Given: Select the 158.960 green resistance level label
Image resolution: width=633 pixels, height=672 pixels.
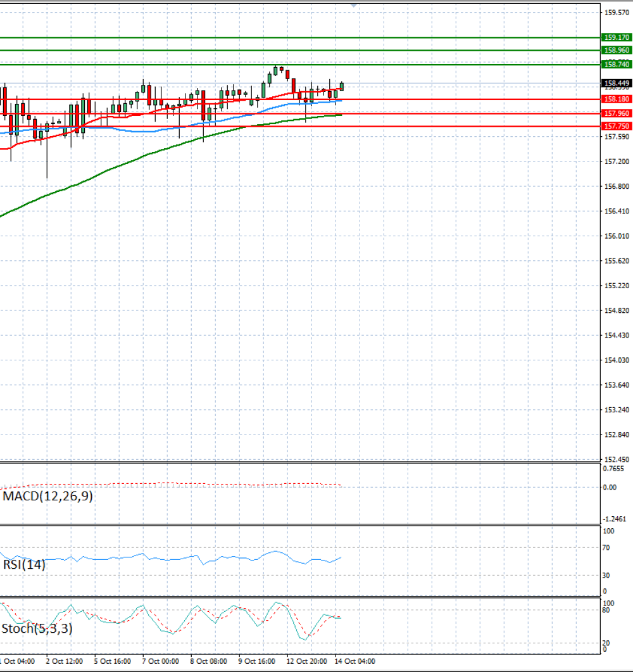Looking at the screenshot, I should (x=617, y=51).
